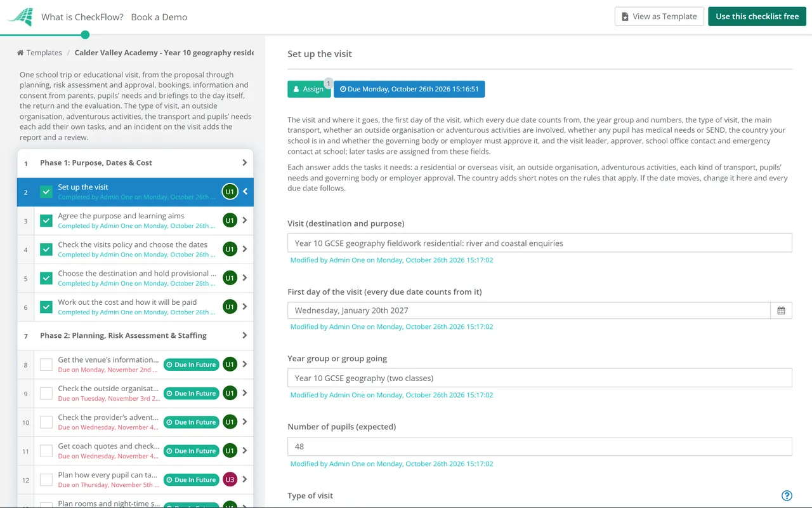Click Due In Future badge on Get coach quotes

click(x=191, y=451)
